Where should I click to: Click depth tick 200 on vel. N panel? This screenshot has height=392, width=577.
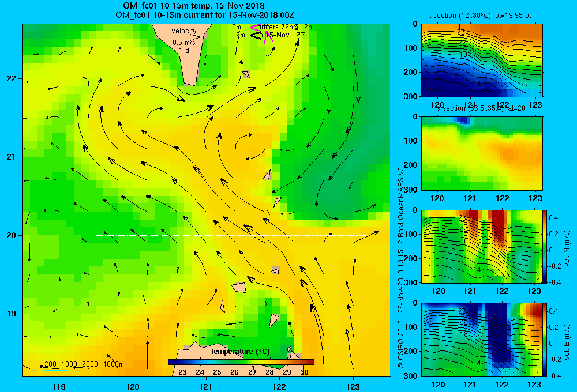411,258
